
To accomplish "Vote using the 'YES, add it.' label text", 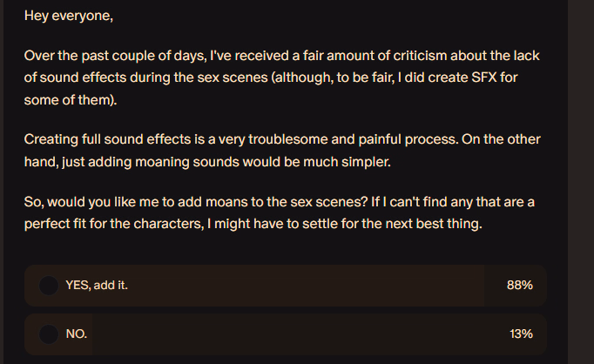I will 97,286.
